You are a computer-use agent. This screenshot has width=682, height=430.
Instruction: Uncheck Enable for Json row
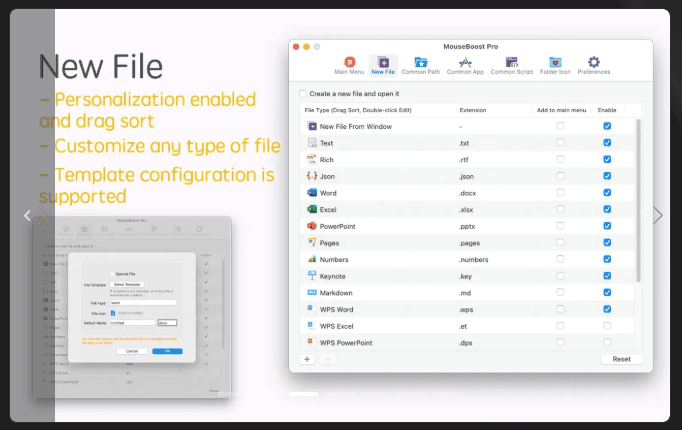pyautogui.click(x=607, y=176)
